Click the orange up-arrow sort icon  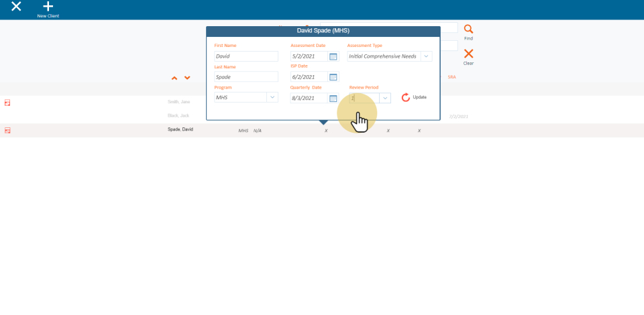point(174,78)
